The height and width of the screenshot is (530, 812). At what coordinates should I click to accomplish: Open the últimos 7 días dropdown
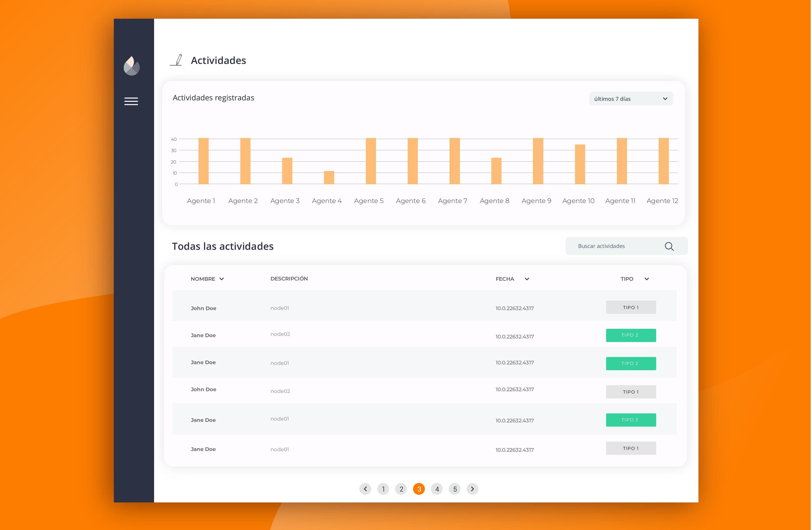[631, 99]
